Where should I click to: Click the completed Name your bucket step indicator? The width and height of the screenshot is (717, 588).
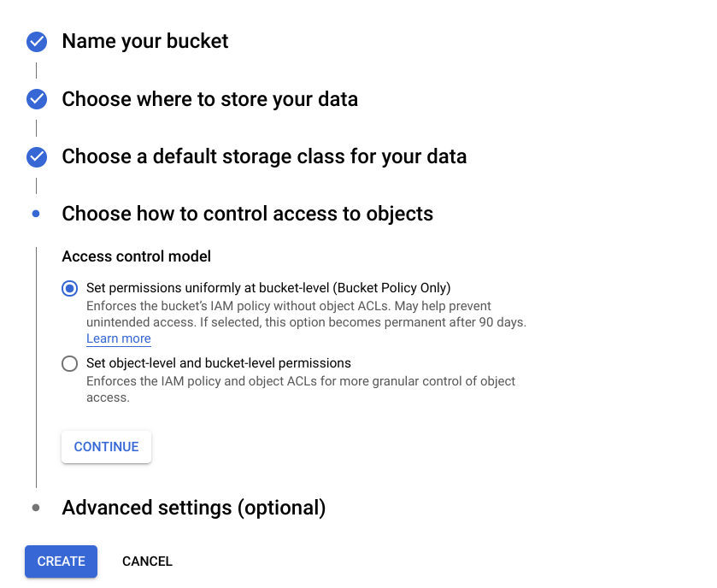tap(36, 41)
